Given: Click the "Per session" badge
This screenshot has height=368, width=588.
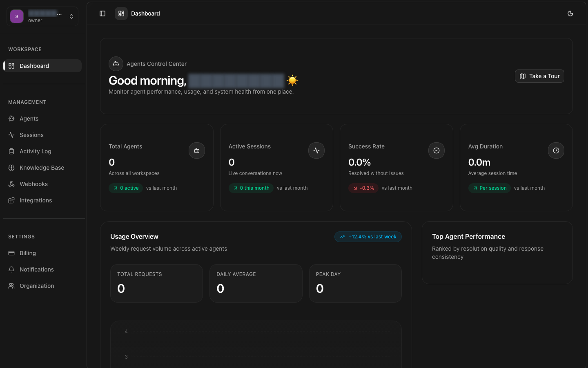Looking at the screenshot, I should point(489,188).
